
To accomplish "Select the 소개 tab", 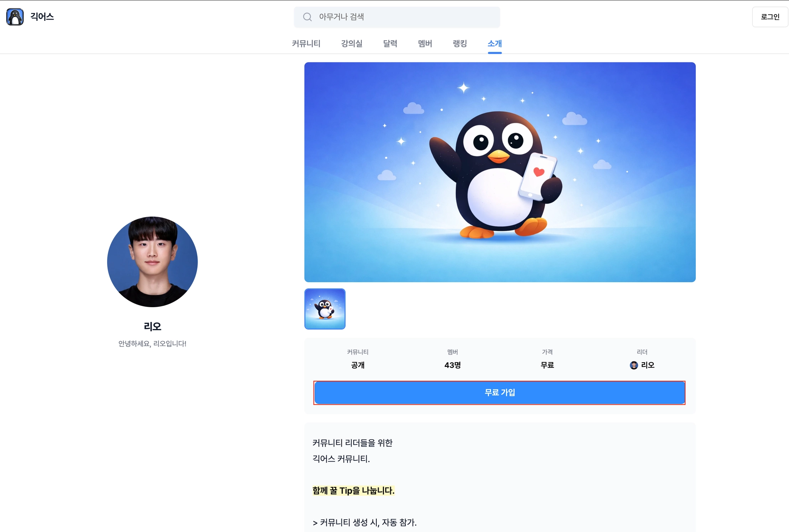I will pos(495,43).
